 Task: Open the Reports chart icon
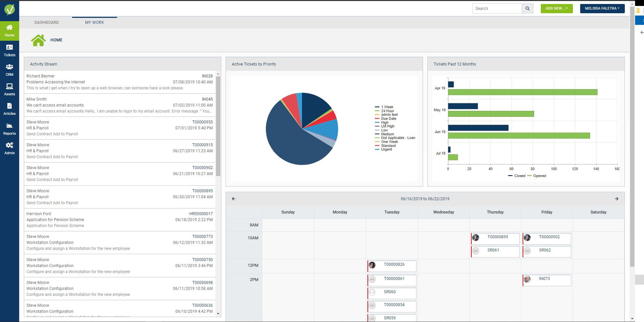[9, 129]
